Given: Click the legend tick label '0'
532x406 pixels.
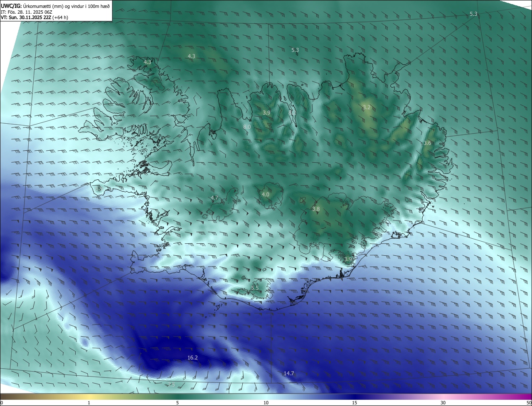Looking at the screenshot, I should coord(1,403).
